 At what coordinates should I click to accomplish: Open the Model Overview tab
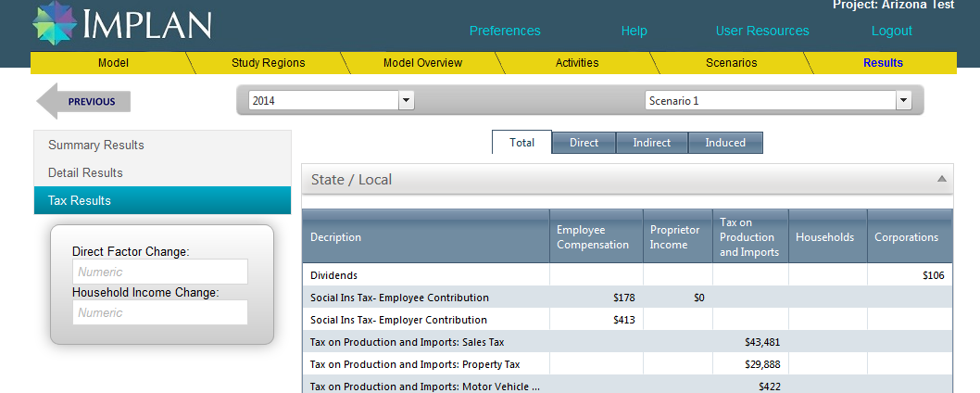[422, 63]
